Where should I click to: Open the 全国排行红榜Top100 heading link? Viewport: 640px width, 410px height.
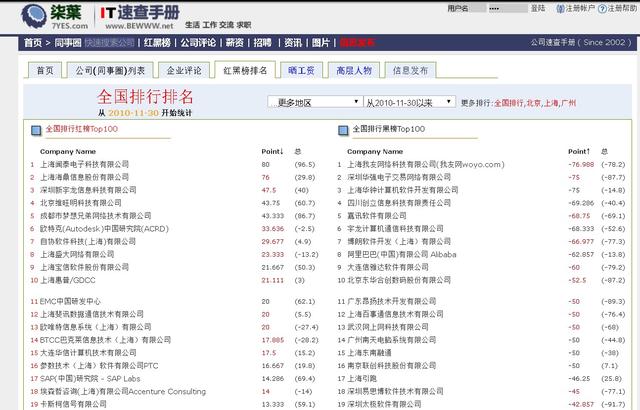82,129
